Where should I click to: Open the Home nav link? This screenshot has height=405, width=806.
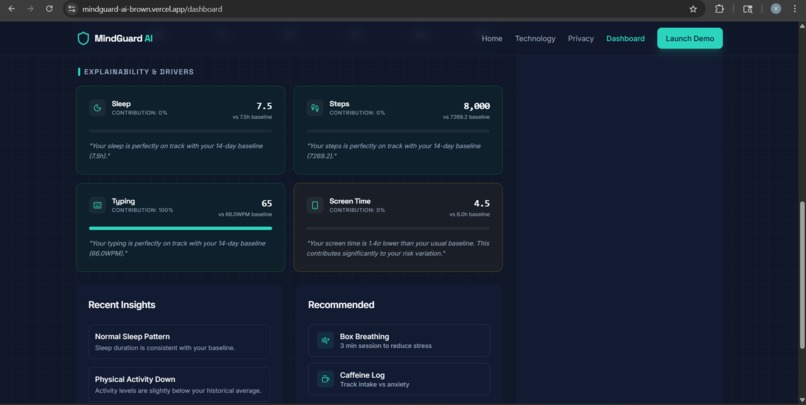[492, 39]
